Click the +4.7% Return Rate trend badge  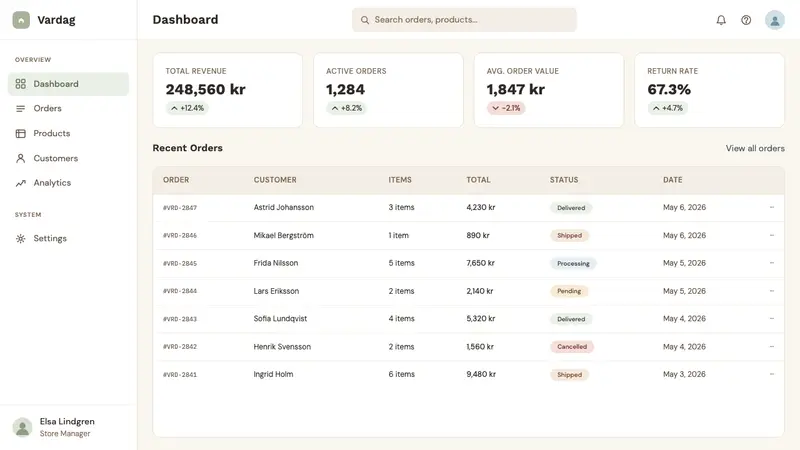[667, 108]
